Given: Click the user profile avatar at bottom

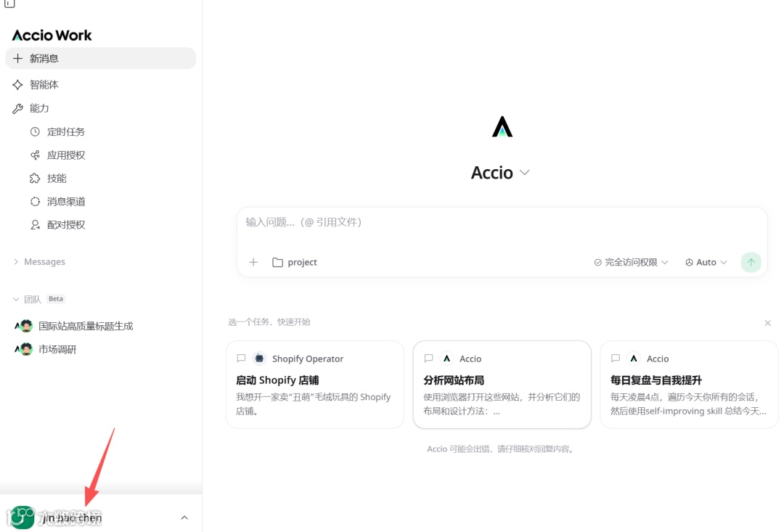Looking at the screenshot, I should click(22, 517).
